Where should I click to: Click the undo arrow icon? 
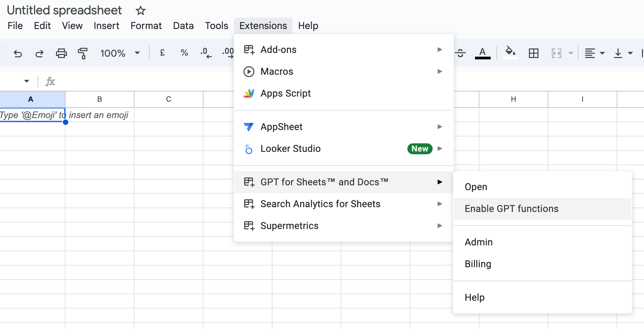click(18, 53)
